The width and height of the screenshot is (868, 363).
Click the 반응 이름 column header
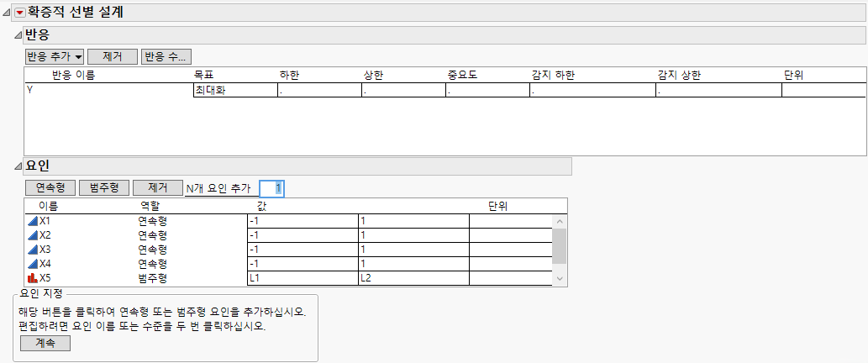click(73, 76)
